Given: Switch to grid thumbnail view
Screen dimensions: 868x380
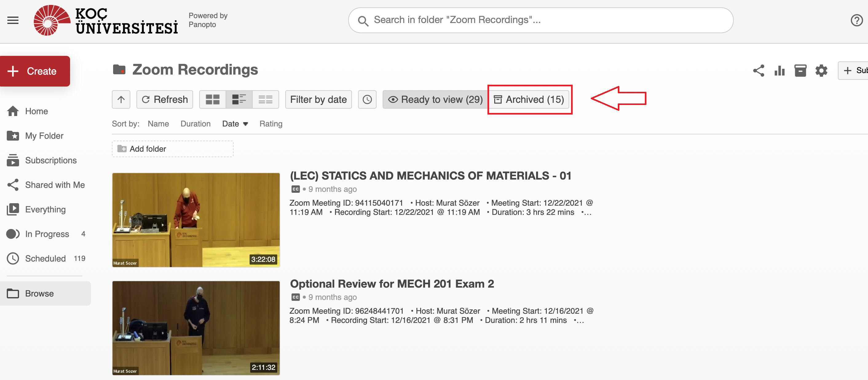Looking at the screenshot, I should [x=213, y=100].
